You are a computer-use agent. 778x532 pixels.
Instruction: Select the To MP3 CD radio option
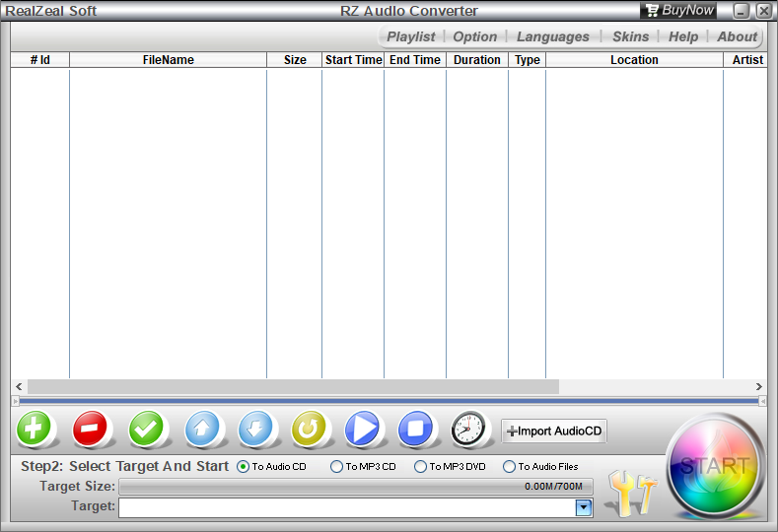coord(337,467)
